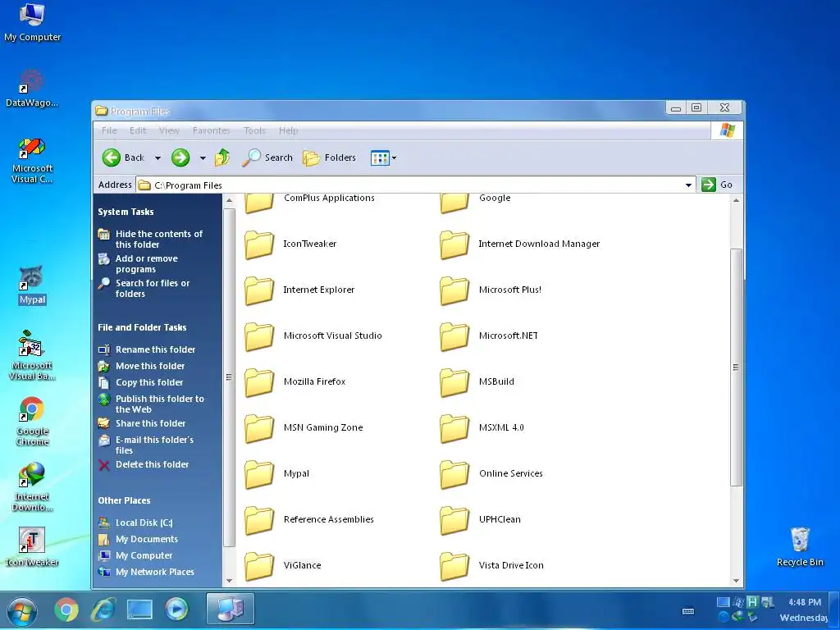Select the Microsoft Plus! folder
The width and height of the screenshot is (840, 630).
point(491,290)
